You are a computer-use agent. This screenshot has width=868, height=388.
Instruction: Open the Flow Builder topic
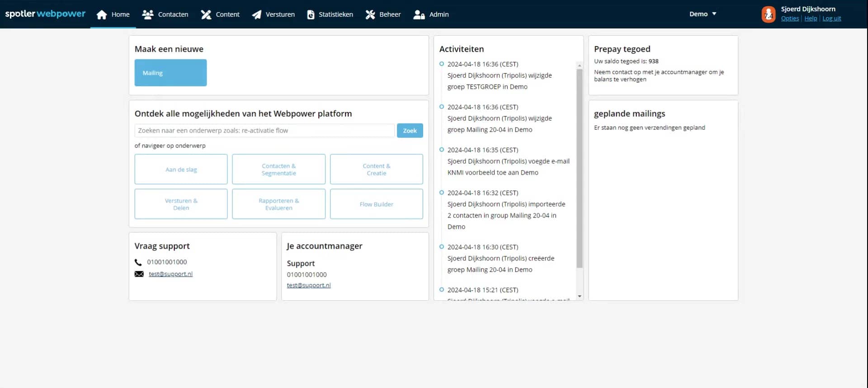376,204
